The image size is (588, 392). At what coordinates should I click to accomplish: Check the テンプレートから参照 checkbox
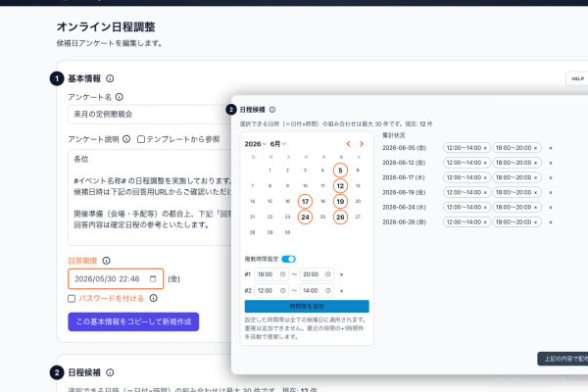pos(141,139)
